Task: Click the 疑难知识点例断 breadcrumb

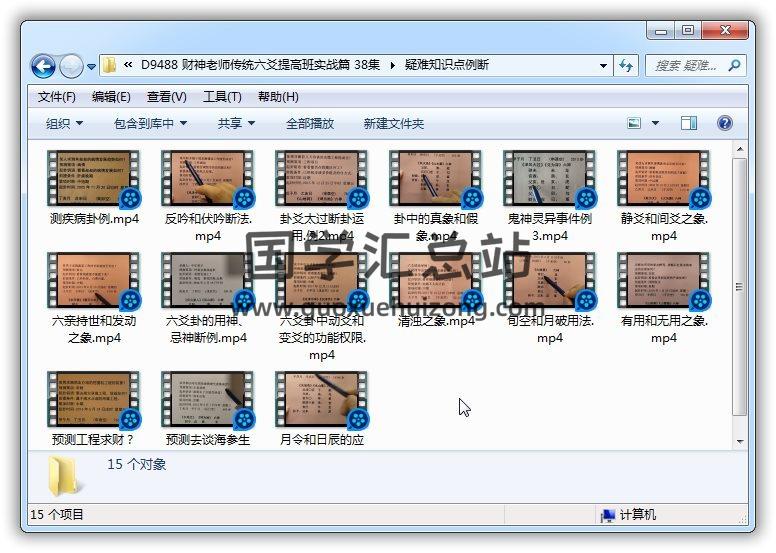Action: 446,65
